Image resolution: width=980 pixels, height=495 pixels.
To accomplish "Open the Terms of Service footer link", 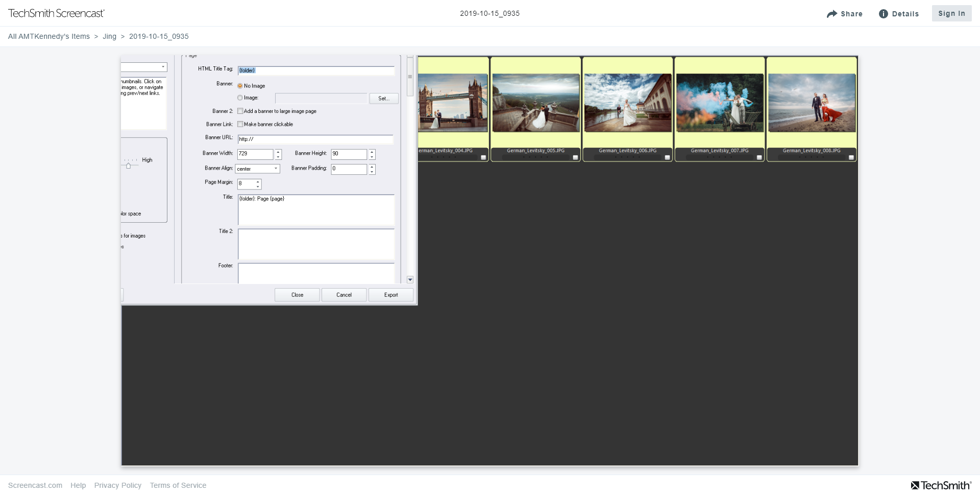I will click(x=178, y=485).
